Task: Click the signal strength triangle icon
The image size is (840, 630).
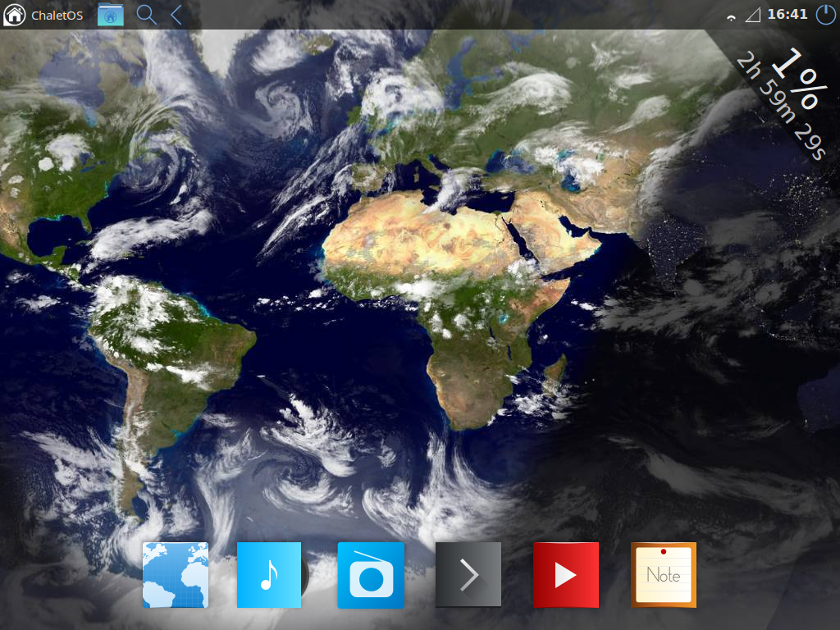Action: 753,15
